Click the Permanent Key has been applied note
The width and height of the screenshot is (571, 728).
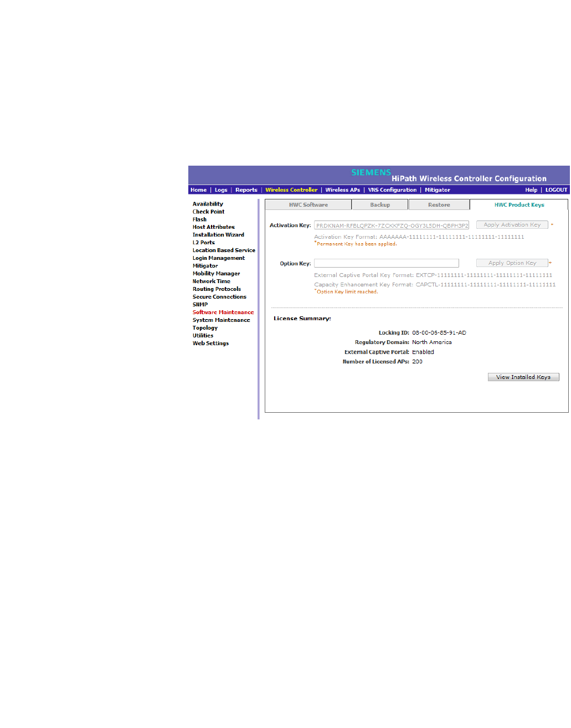click(x=356, y=244)
